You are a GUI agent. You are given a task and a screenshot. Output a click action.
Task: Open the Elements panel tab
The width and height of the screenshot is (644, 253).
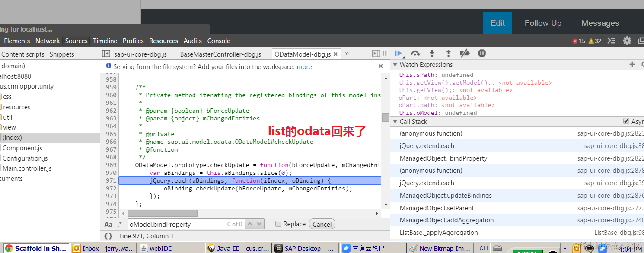pos(17,41)
